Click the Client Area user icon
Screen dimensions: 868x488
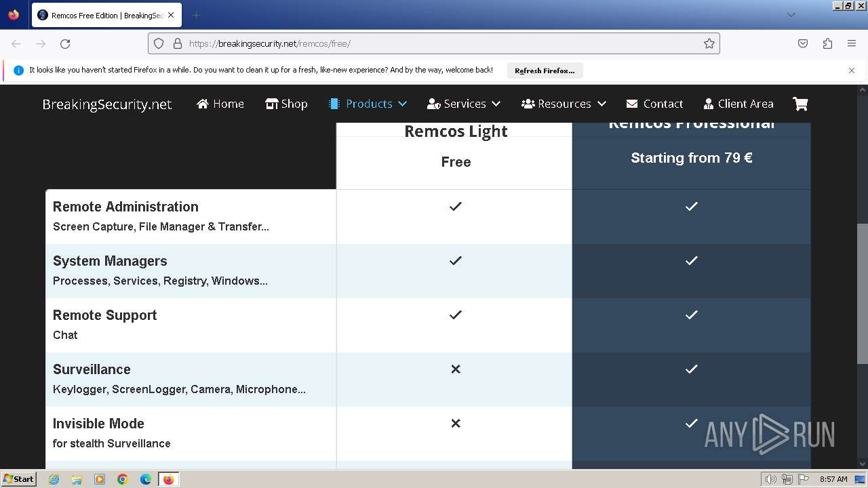[709, 104]
